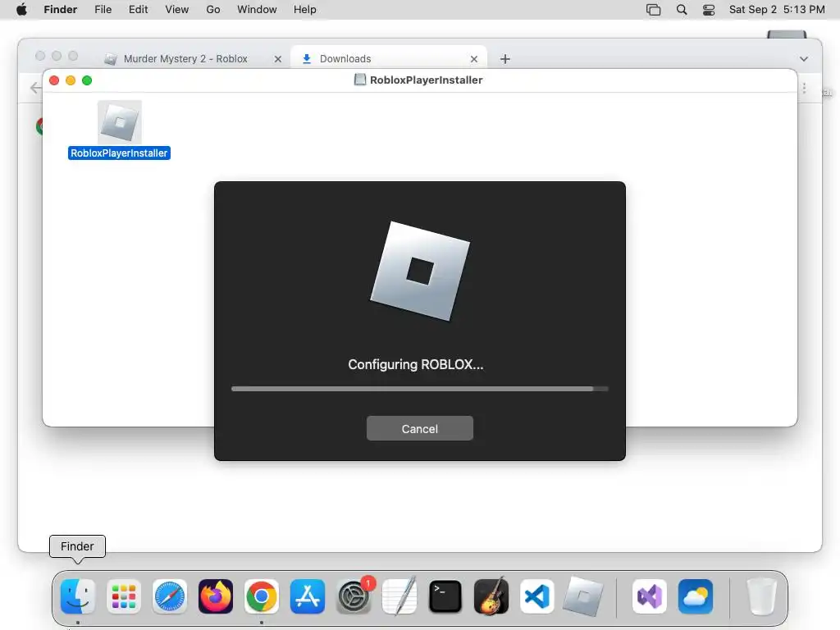The width and height of the screenshot is (840, 630).
Task: Open the View menu
Action: point(177,10)
